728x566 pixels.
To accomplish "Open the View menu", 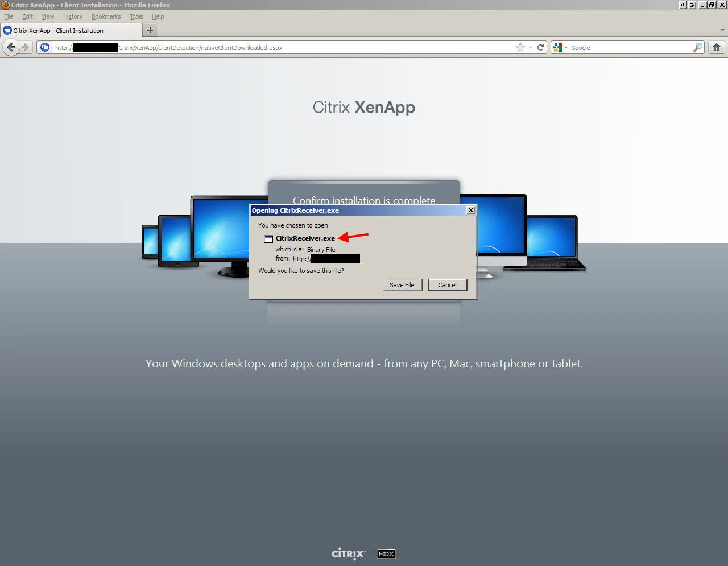I will coord(48,16).
